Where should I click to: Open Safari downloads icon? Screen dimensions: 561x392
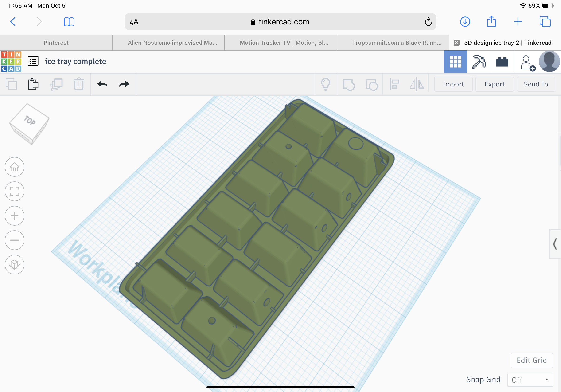(465, 22)
